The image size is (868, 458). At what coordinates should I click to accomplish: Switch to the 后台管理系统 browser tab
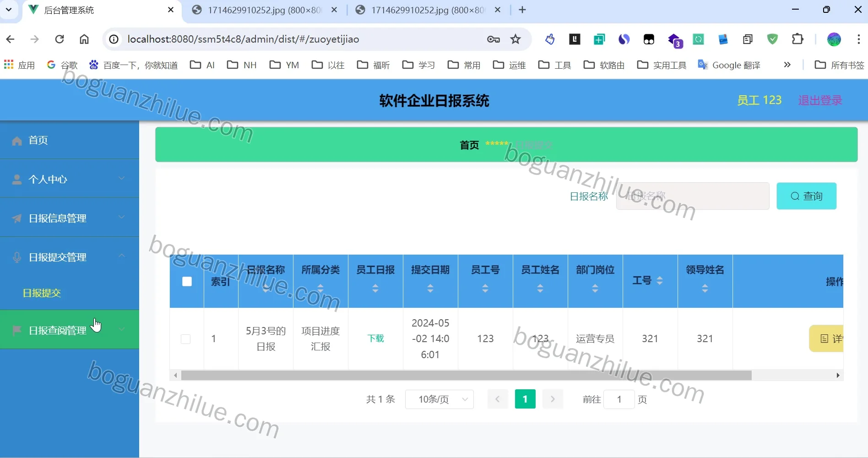102,10
